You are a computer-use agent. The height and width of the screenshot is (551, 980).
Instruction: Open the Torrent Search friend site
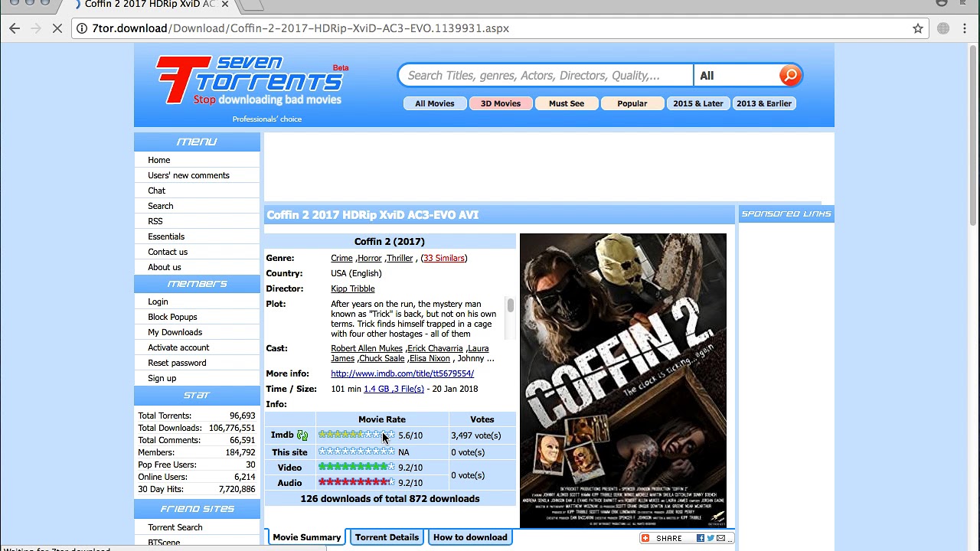point(175,527)
